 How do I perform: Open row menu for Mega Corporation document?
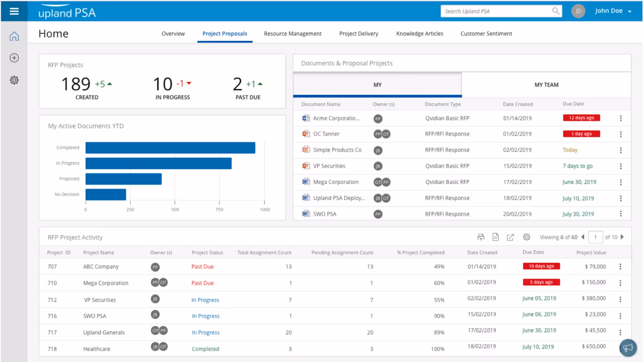click(x=621, y=182)
